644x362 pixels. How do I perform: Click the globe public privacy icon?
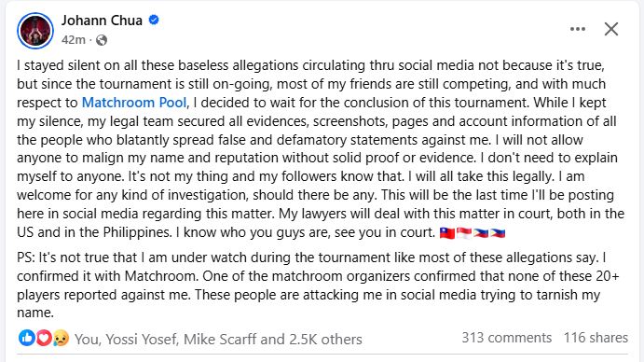(102, 40)
